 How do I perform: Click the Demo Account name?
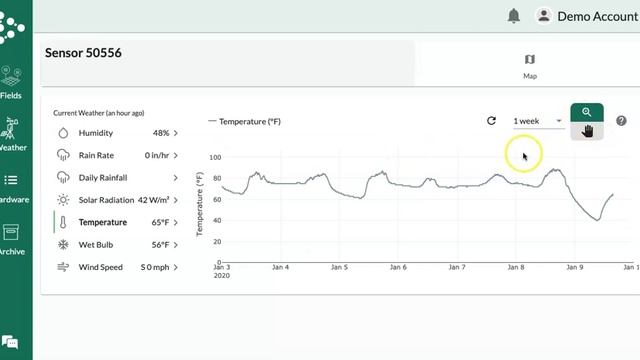tap(597, 16)
